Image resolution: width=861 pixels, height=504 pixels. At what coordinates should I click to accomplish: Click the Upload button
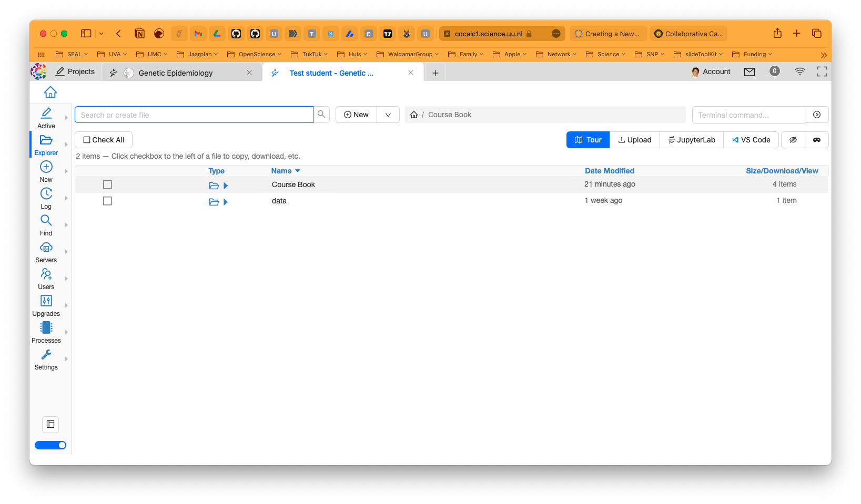pos(635,140)
